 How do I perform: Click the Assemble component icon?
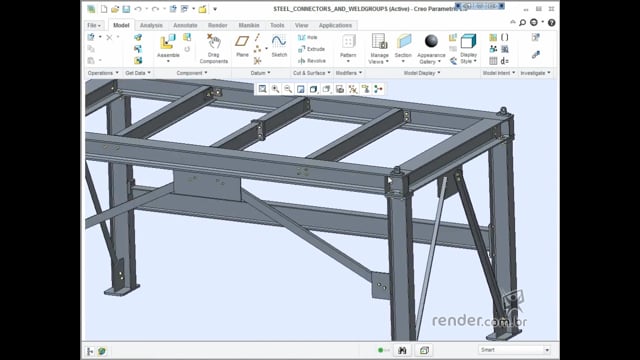(x=168, y=42)
